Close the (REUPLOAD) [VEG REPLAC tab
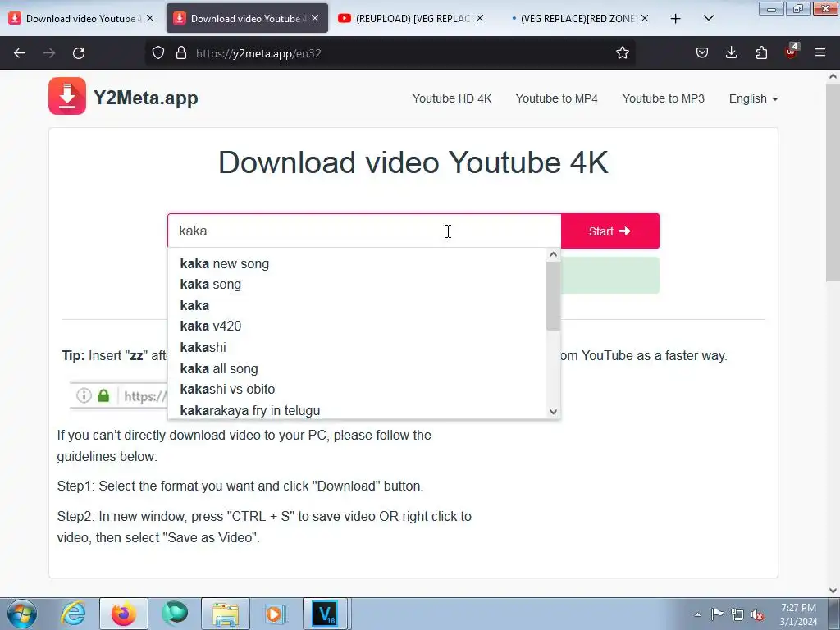Image resolution: width=840 pixels, height=630 pixels. point(480,18)
